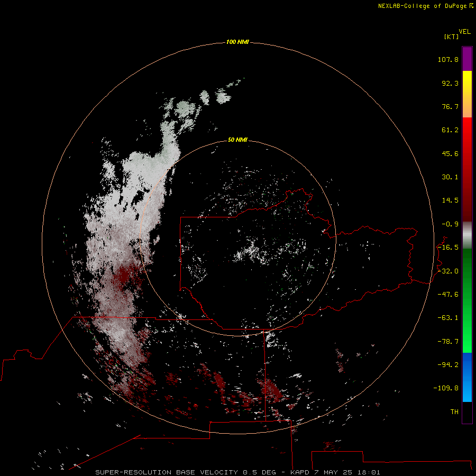Click the -32.0 legend value

[448, 271]
